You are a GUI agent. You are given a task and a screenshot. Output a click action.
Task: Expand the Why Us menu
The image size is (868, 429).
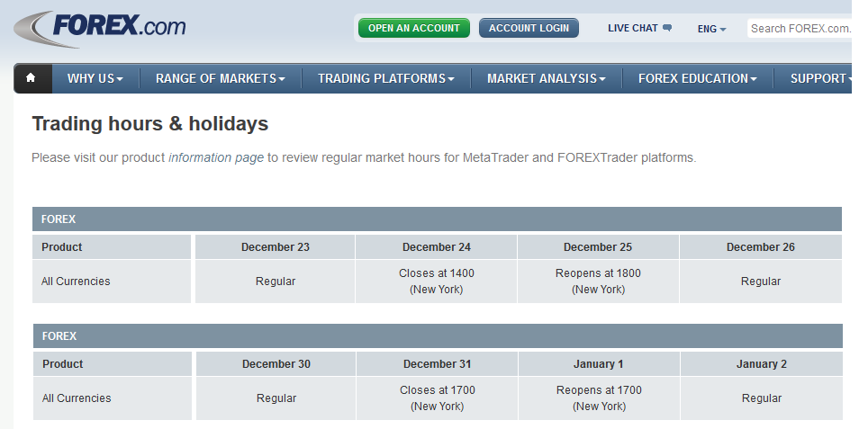pos(95,78)
